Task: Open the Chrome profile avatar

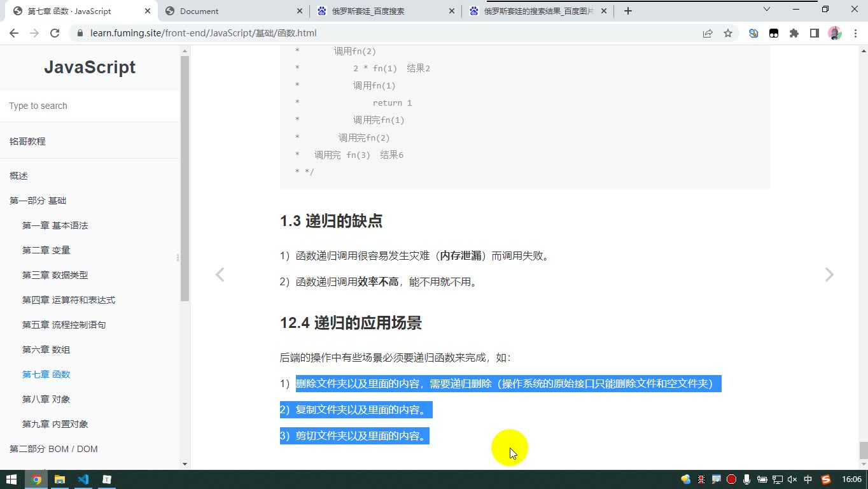Action: pos(835,33)
